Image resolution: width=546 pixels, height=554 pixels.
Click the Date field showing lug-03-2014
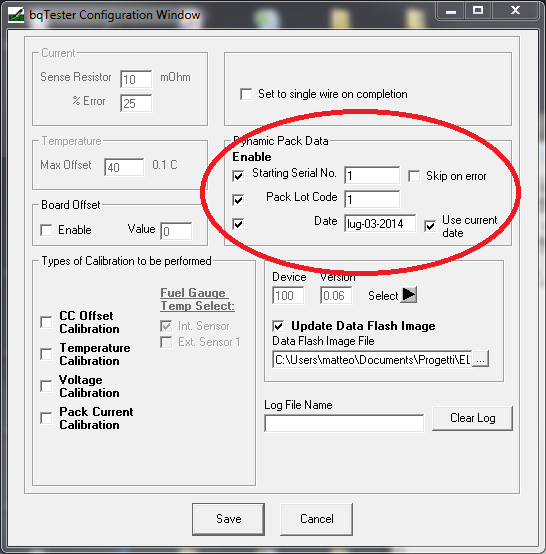pyautogui.click(x=380, y=223)
